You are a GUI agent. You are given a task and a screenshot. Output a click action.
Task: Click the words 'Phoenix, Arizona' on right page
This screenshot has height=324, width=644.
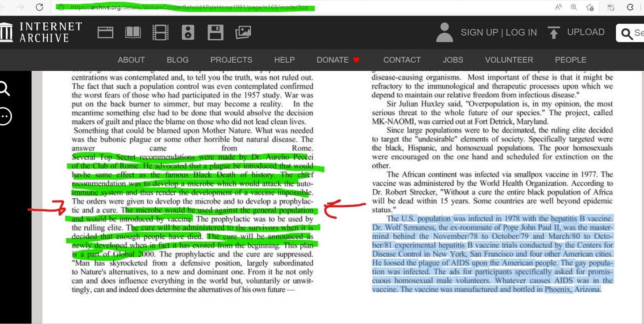[x=573, y=289]
